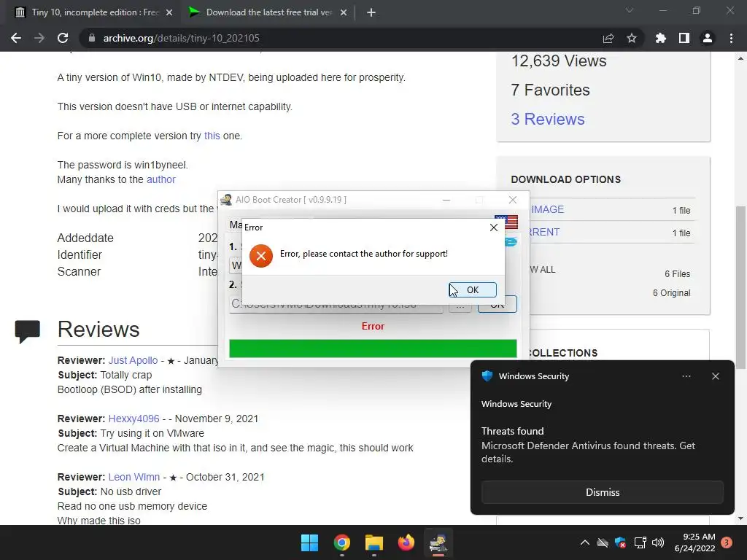The height and width of the screenshot is (560, 747).
Task: Click AIO Boot Creator title icon
Action: (227, 200)
